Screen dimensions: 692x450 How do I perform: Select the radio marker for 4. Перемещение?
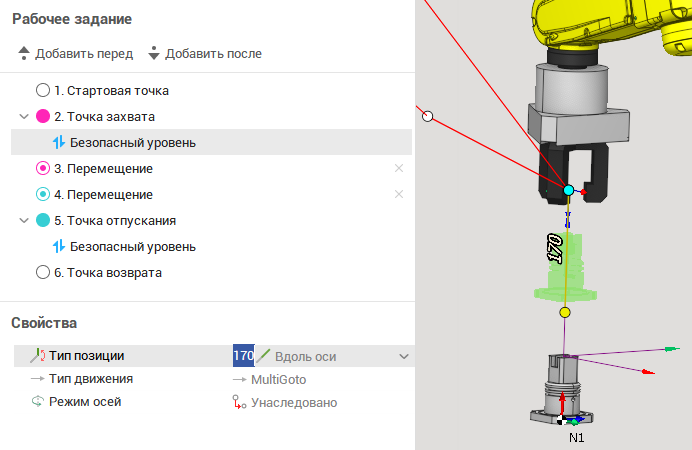coord(43,194)
